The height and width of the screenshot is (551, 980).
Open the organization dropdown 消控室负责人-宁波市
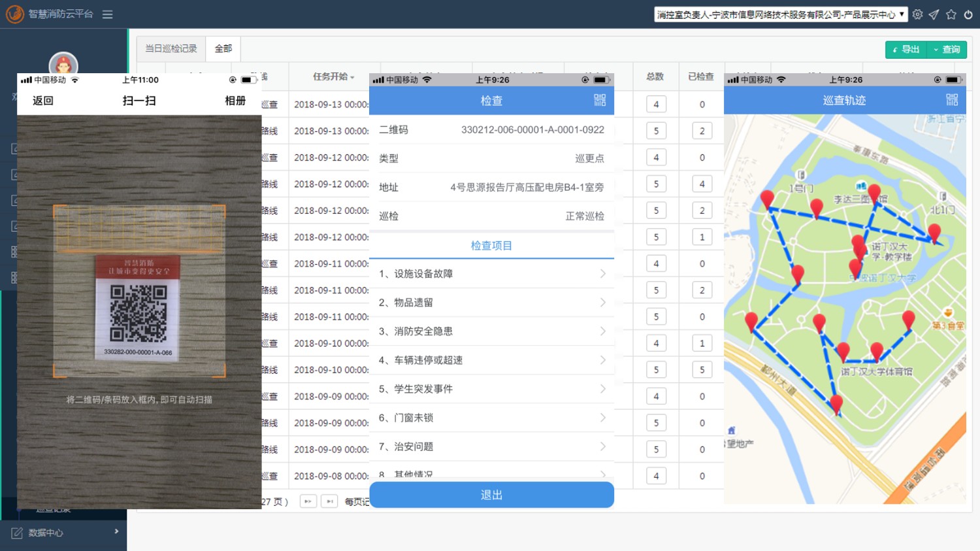point(781,14)
